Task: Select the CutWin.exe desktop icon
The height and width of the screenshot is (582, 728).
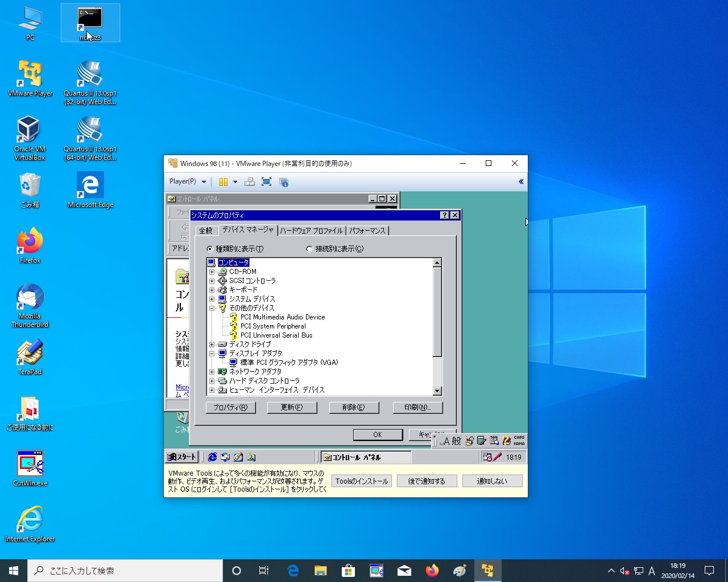Action: [30, 468]
